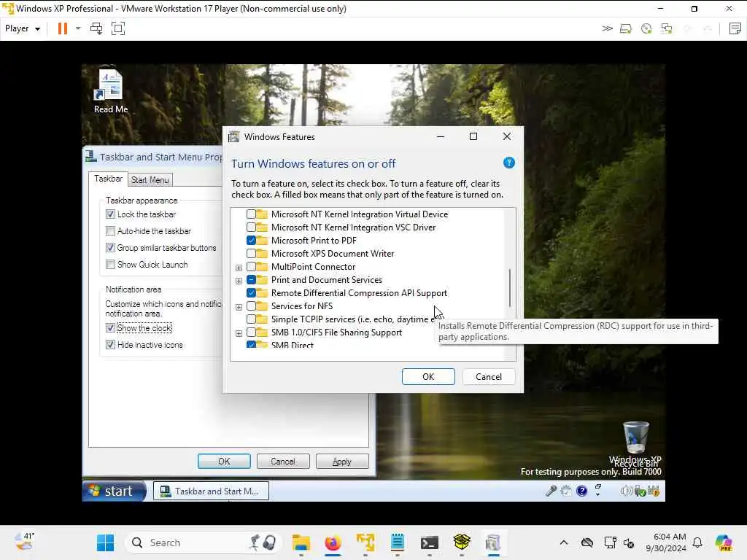Open Windows Features icon on host taskbar
Screen dimensions: 747x560
(494, 542)
